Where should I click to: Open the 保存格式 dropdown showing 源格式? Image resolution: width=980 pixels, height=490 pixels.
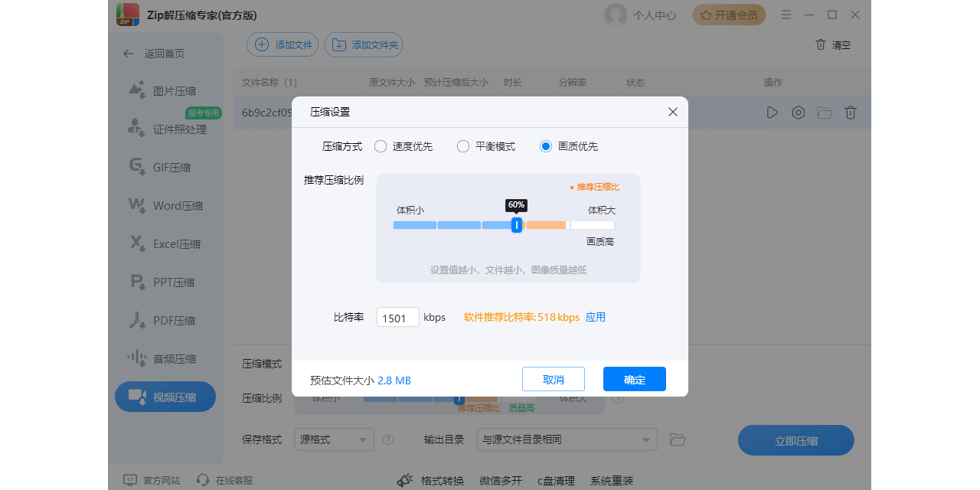(335, 439)
